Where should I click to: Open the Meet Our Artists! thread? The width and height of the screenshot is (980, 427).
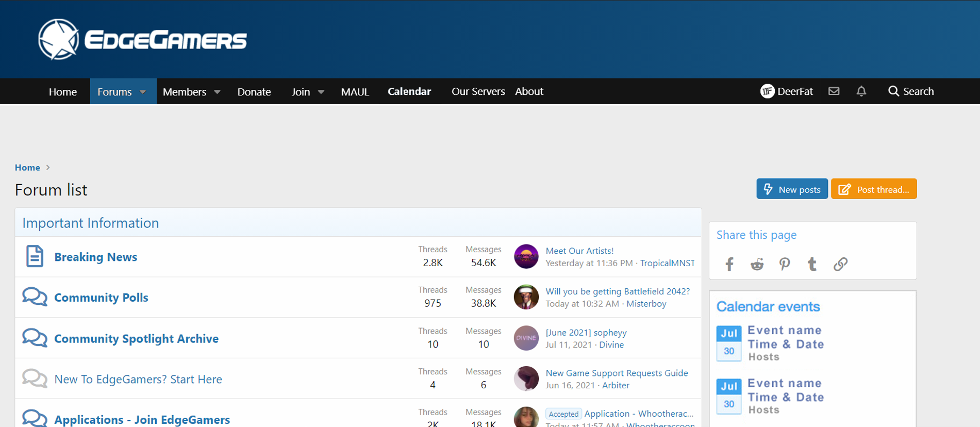(x=579, y=251)
